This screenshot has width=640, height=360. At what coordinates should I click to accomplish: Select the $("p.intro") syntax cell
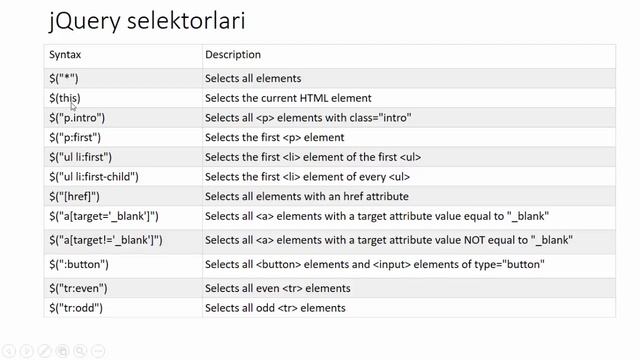click(123, 118)
